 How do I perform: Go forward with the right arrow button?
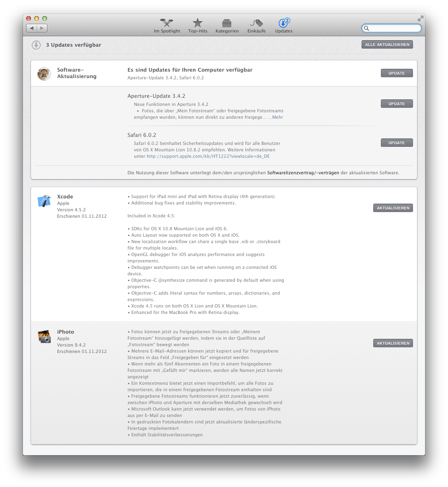pos(42,28)
